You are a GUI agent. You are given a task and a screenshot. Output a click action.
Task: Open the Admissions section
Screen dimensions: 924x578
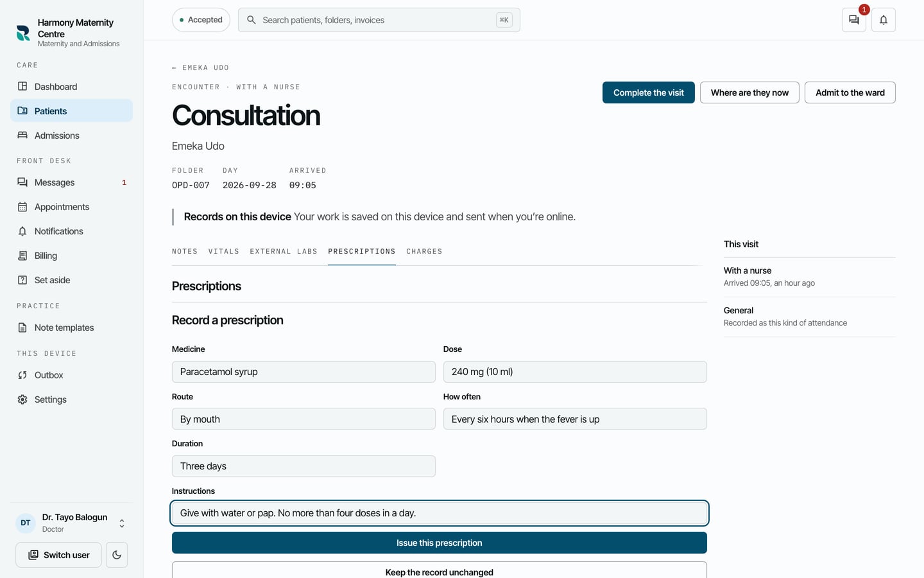pos(71,136)
